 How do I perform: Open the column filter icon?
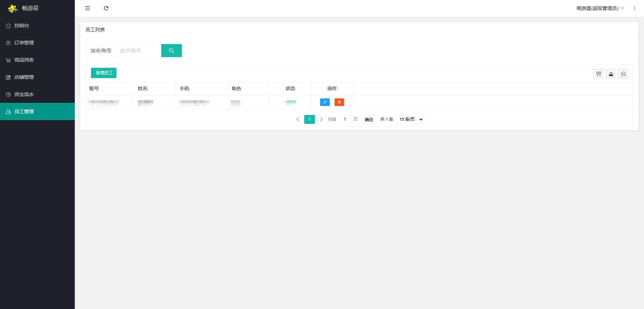click(599, 74)
